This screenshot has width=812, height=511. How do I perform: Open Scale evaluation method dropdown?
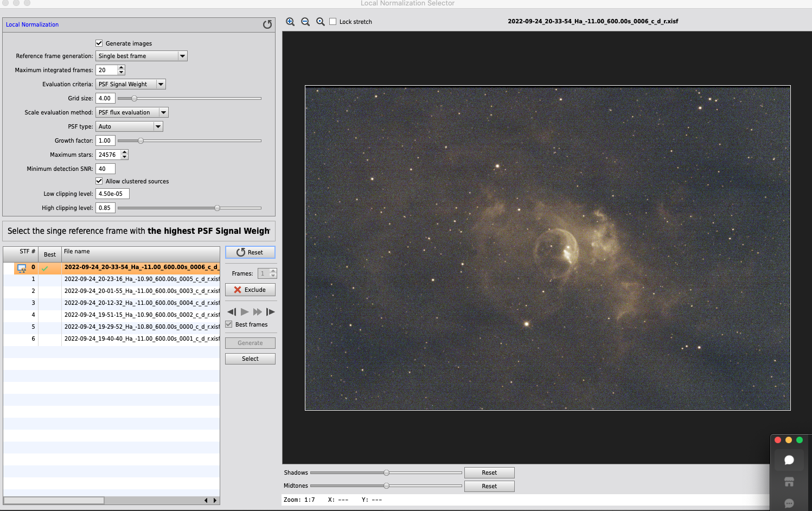click(x=132, y=112)
